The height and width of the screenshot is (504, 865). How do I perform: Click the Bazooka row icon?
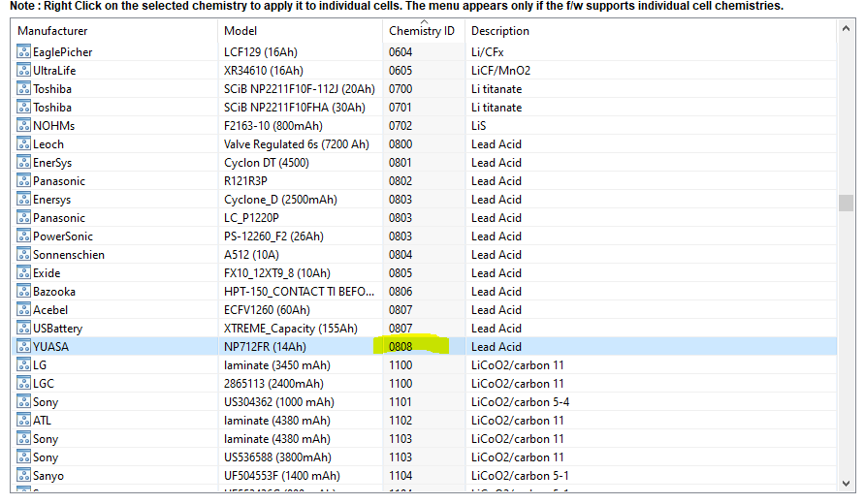point(23,292)
